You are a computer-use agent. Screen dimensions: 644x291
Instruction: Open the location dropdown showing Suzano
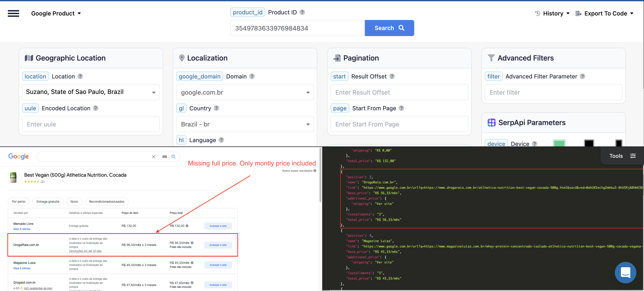click(91, 92)
